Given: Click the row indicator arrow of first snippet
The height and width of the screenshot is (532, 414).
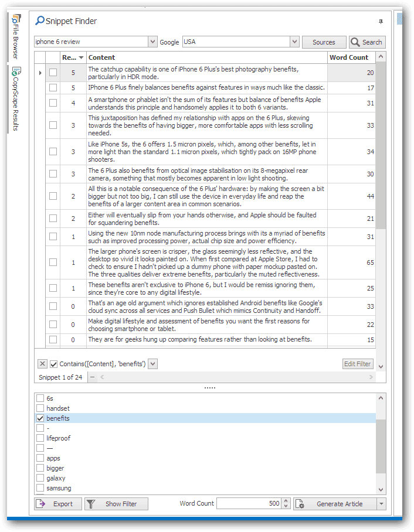Looking at the screenshot, I should (40, 73).
